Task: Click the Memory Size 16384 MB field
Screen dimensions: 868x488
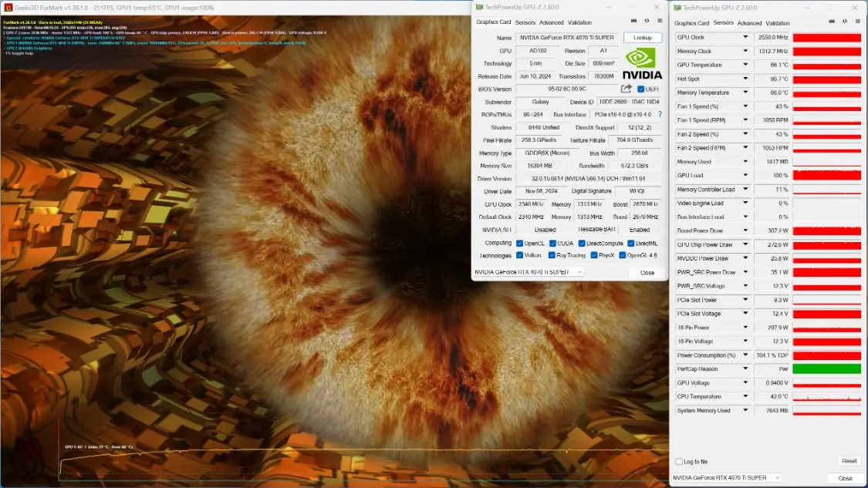Action: 539,166
